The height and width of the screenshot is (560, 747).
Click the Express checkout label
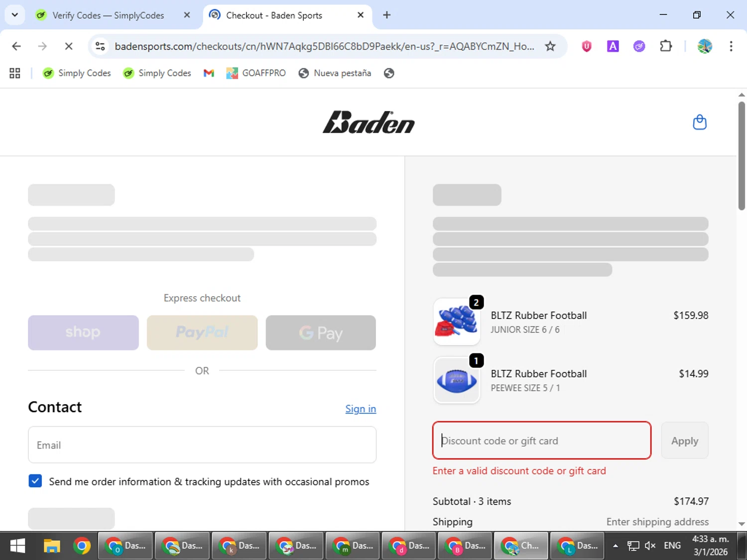202,298
